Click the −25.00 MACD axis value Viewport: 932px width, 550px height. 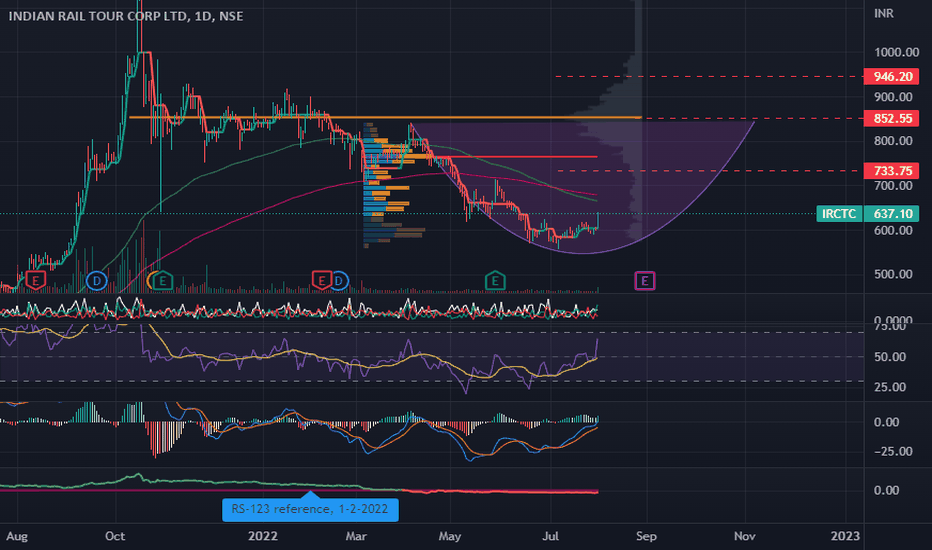893,451
